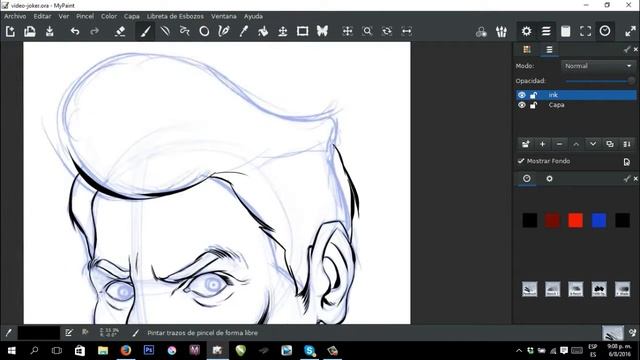
Task: Toggle lock on the Capa layer
Action: (533, 105)
